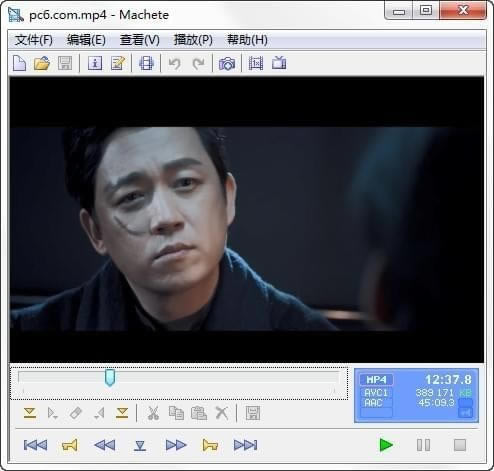Screen dimensions: 494x471
Task: Maximize the Machete window
Action: pyautogui.click(x=426, y=10)
